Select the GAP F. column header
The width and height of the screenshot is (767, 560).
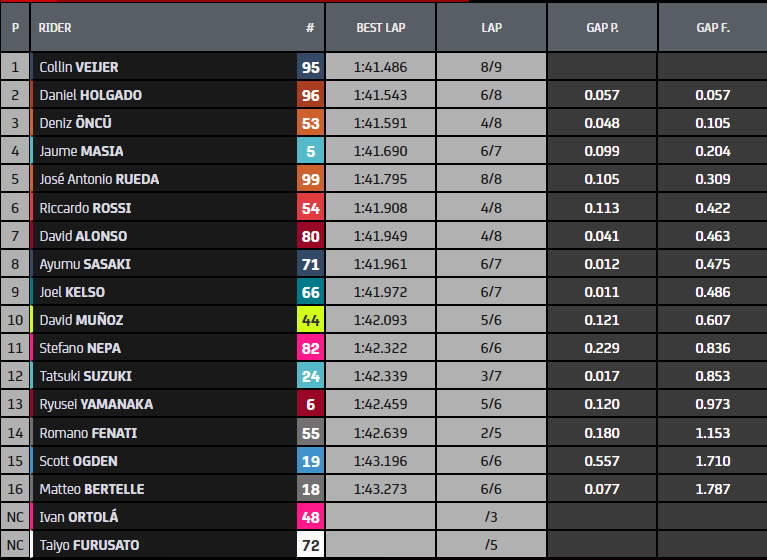(712, 28)
